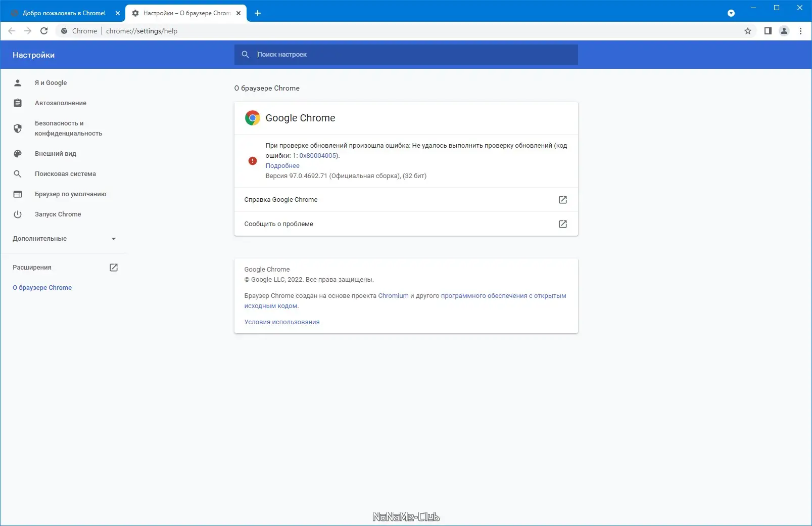Open the Справка Google Chrome external link icon
Screen dimensions: 812x526
click(x=562, y=199)
